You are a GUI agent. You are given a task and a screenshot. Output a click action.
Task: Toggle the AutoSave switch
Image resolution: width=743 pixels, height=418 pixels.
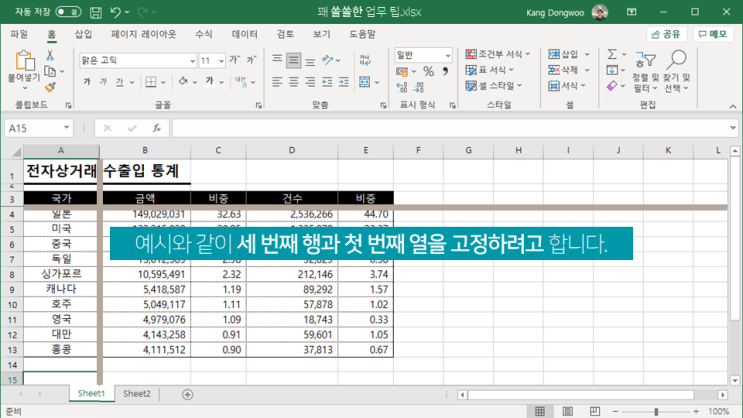(68, 12)
